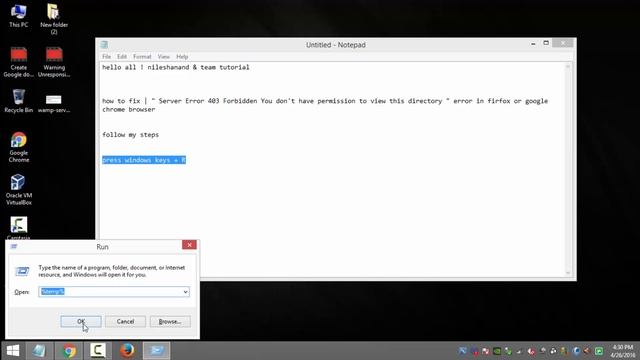Select the wamp-serv... desktop icon

point(54,103)
